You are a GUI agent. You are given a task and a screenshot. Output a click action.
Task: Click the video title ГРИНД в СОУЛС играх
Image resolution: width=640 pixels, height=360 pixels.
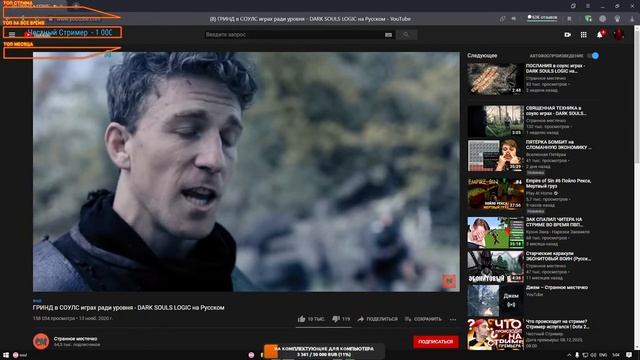(129, 308)
